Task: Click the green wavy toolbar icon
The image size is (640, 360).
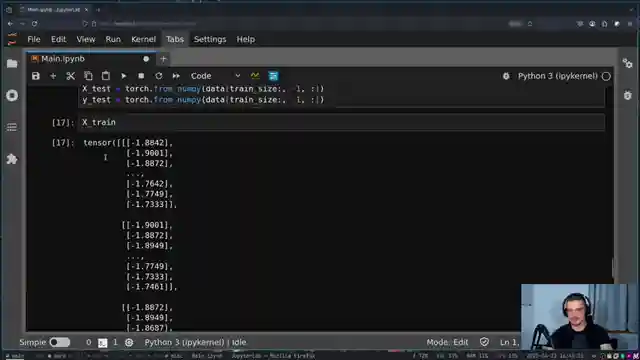Action: (255, 76)
